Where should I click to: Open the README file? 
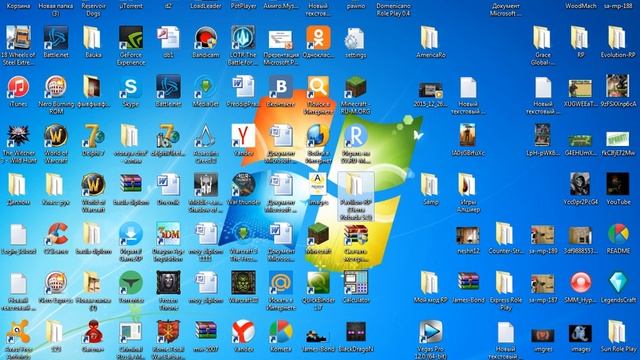(x=618, y=235)
